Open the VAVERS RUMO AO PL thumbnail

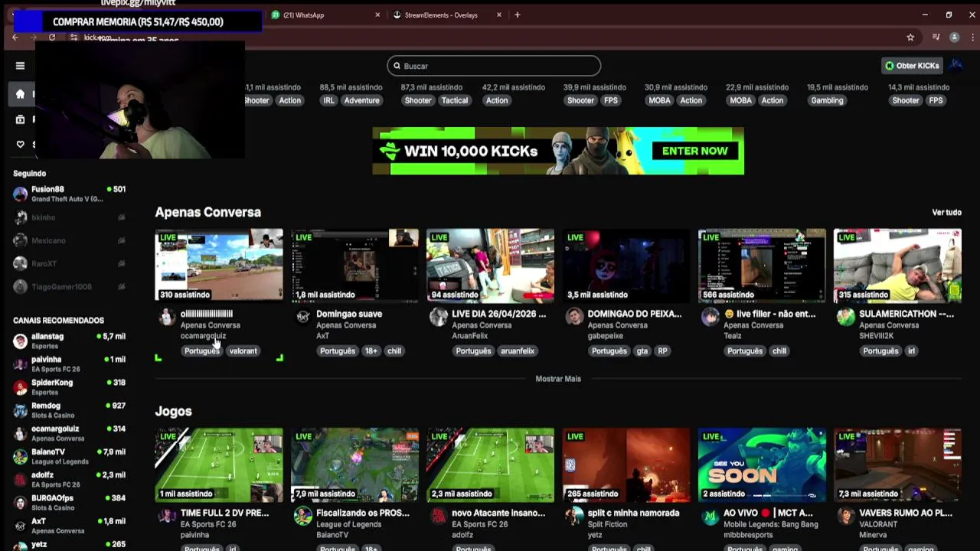pos(897,465)
